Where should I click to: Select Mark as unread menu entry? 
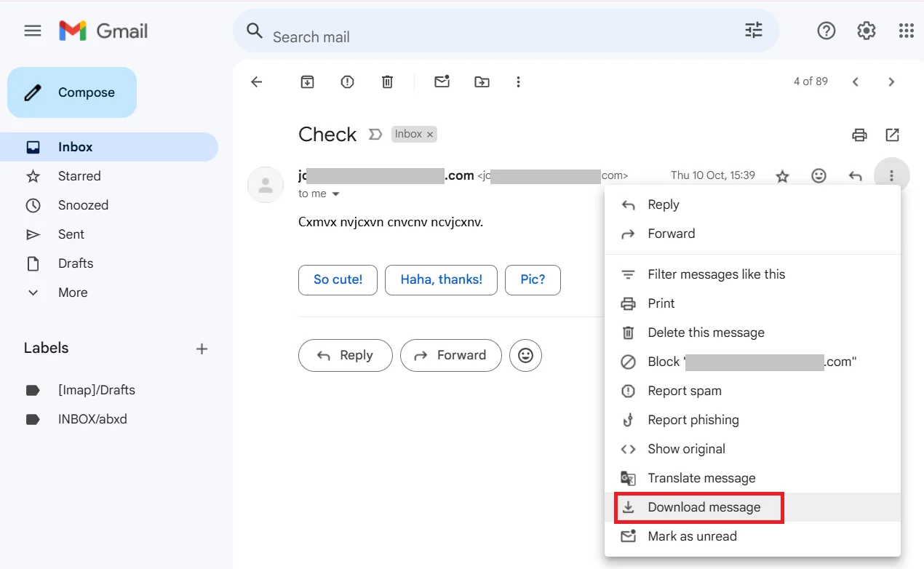click(x=752, y=536)
